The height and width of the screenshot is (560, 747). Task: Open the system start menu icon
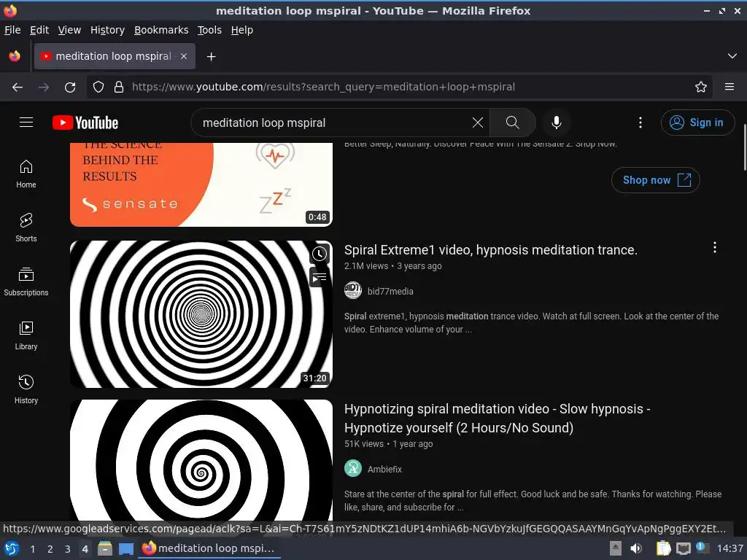[x=12, y=548]
